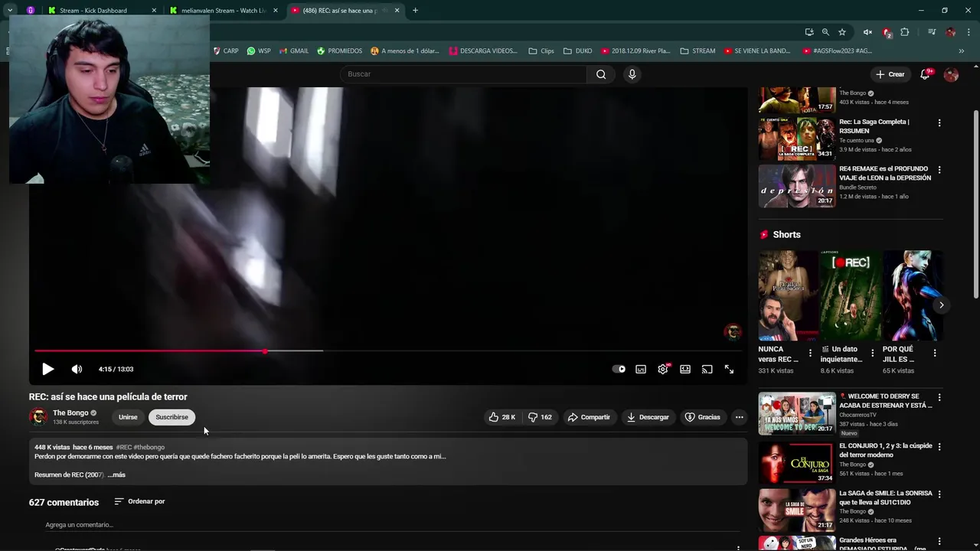Open a new browser tab
Viewport: 980px width, 551px height.
[x=415, y=11]
